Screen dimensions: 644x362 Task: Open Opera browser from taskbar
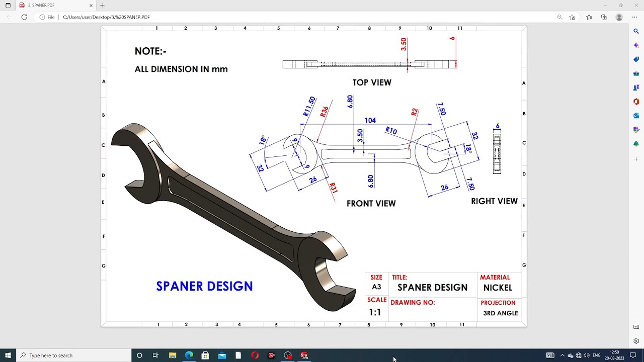255,355
